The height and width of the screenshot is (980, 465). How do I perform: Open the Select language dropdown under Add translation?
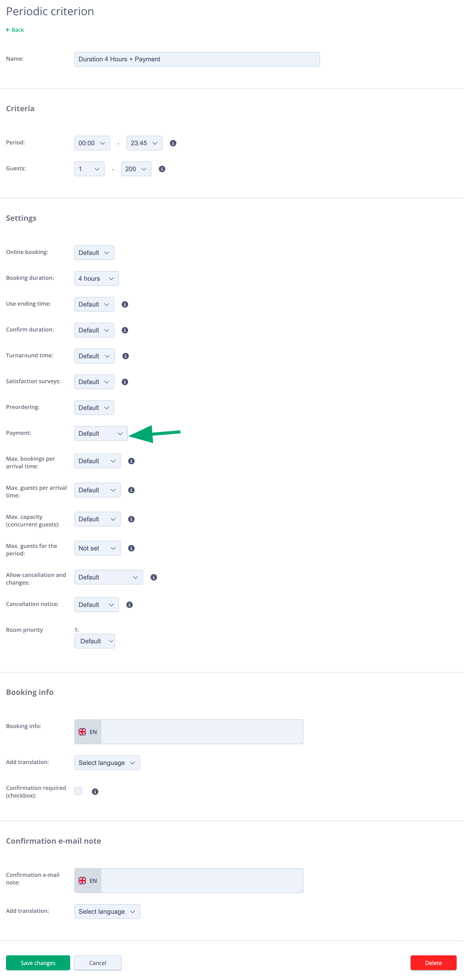click(x=107, y=762)
